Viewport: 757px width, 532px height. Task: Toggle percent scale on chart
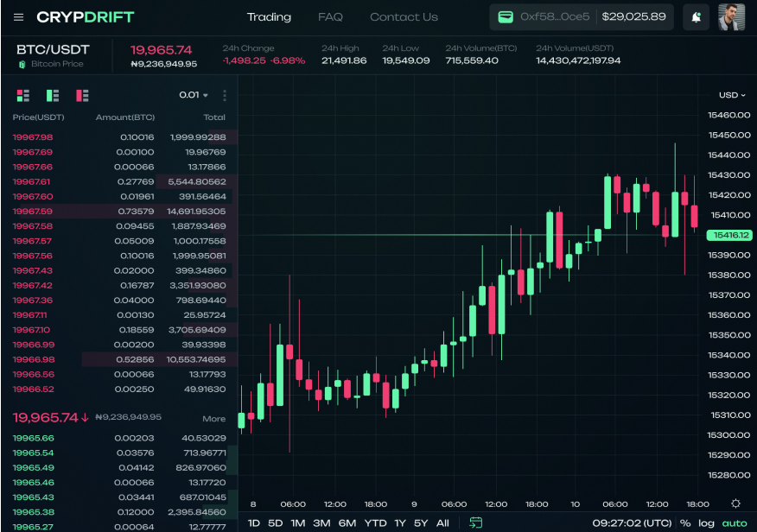[x=685, y=522]
